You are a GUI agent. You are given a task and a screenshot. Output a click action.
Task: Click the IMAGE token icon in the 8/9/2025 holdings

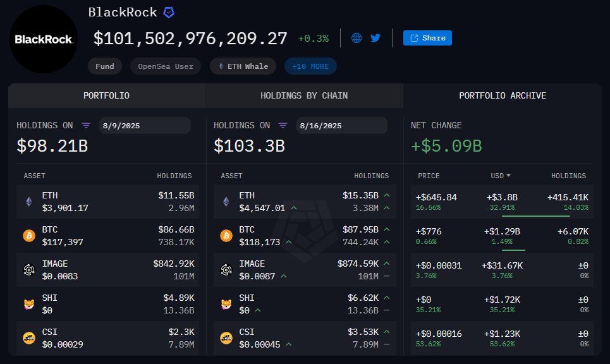pos(29,270)
